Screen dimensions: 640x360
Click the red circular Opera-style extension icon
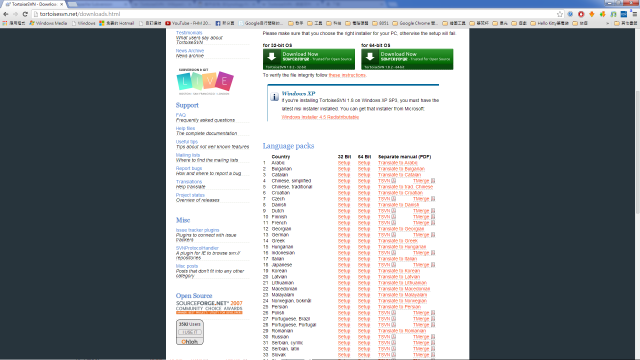pyautogui.click(x=581, y=14)
